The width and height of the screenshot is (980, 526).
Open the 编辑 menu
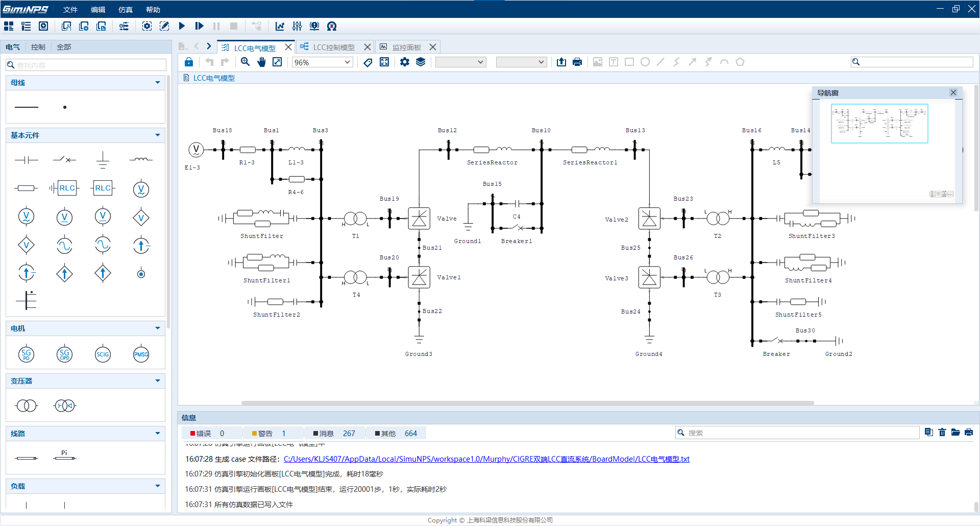pos(98,10)
